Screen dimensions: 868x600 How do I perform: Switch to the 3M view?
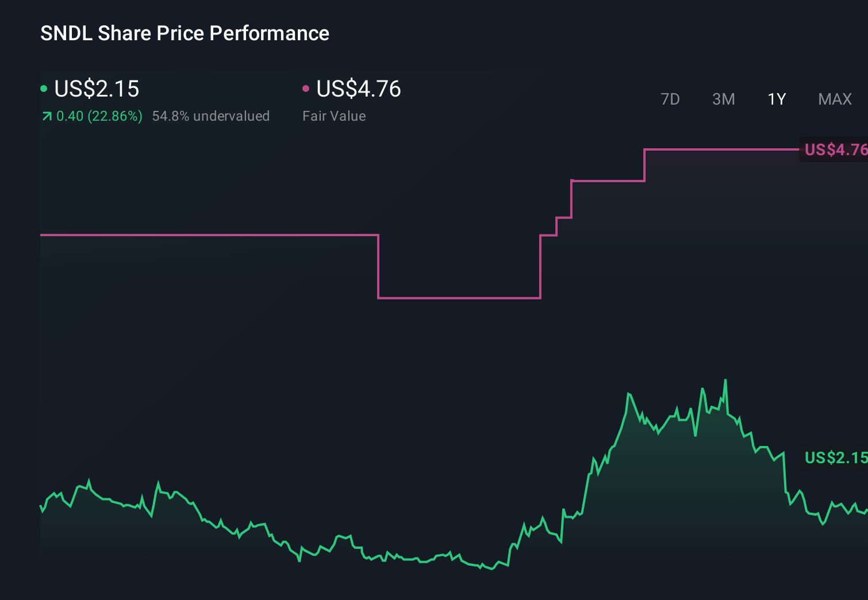click(723, 99)
